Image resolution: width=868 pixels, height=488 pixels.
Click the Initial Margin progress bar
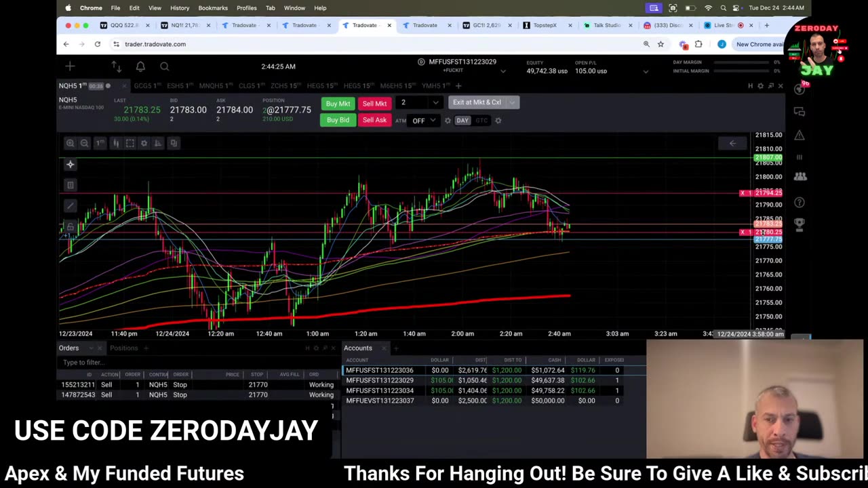(742, 70)
